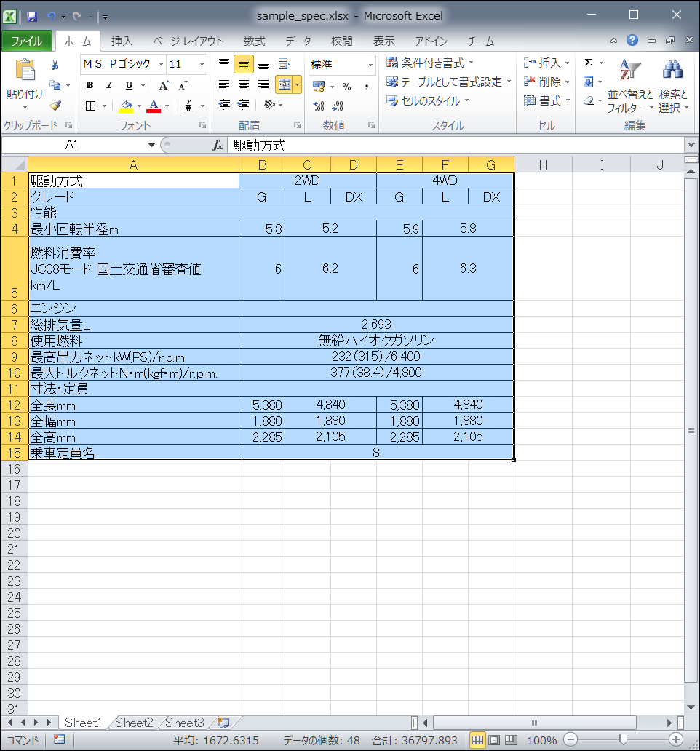The width and height of the screenshot is (700, 751).
Task: Open the Name Box dropdown arrow
Action: click(x=151, y=146)
